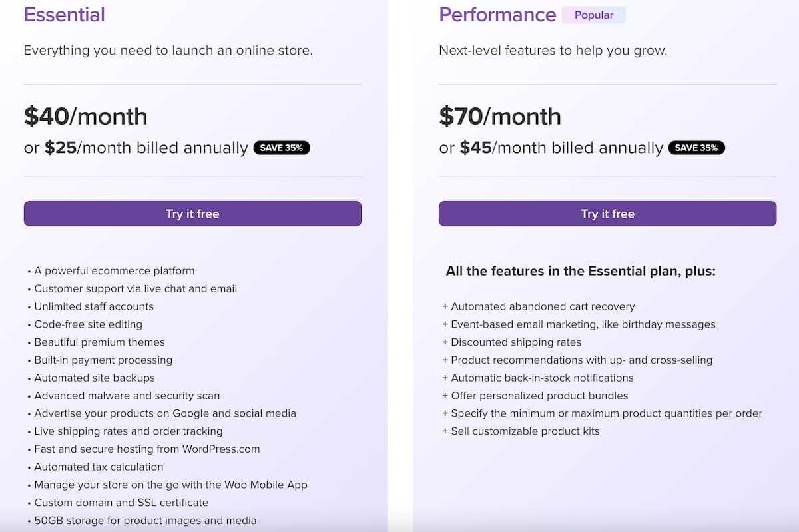This screenshot has width=799, height=532.
Task: Click the $70/month price
Action: click(500, 117)
